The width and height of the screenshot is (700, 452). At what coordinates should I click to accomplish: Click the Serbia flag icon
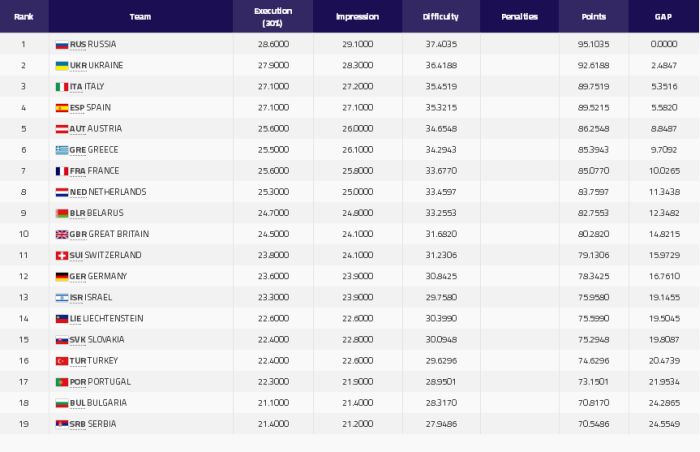61,423
